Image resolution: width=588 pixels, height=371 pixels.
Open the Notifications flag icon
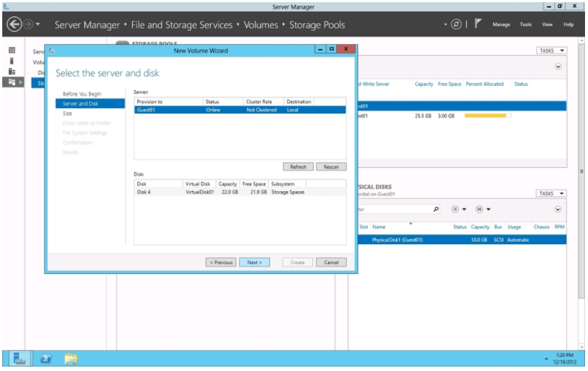pos(477,25)
